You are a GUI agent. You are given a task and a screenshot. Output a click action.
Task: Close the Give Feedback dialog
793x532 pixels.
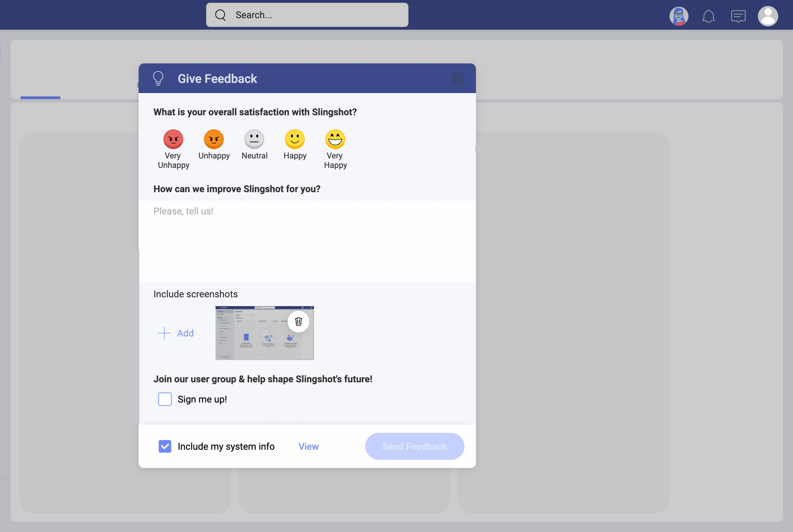pyautogui.click(x=458, y=78)
